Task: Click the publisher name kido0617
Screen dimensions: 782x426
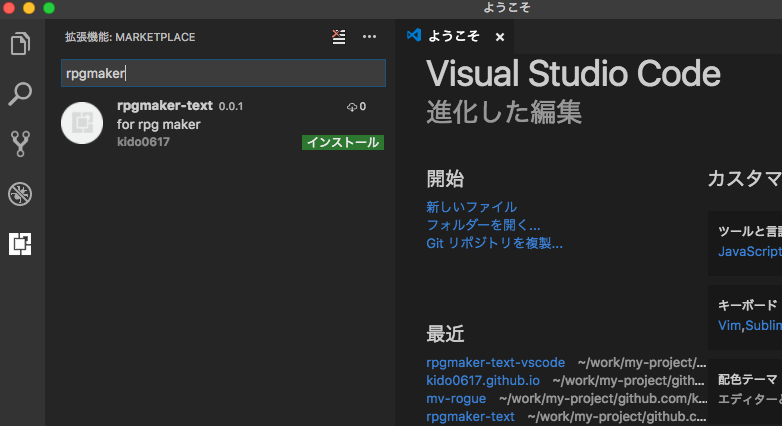Action: pyautogui.click(x=144, y=142)
